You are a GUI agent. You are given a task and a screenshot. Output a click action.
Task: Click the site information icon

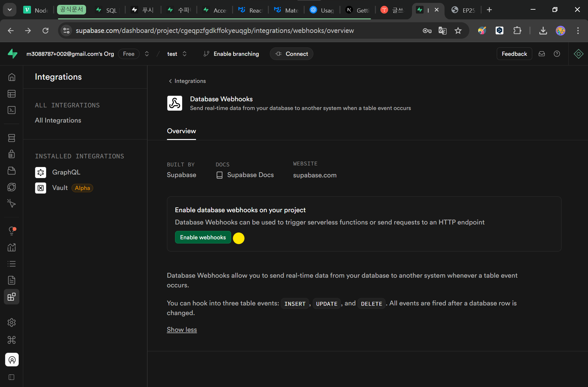click(x=66, y=31)
